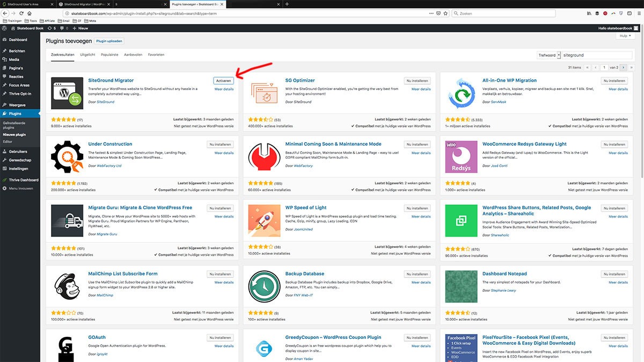Bookmark page using the star icon
The height and width of the screenshot is (362, 644).
tap(445, 13)
